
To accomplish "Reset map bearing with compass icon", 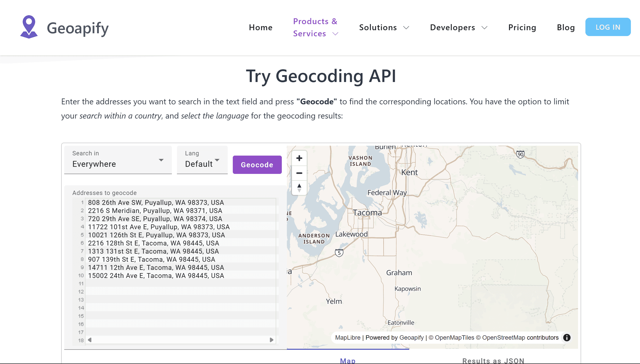I will click(x=299, y=188).
